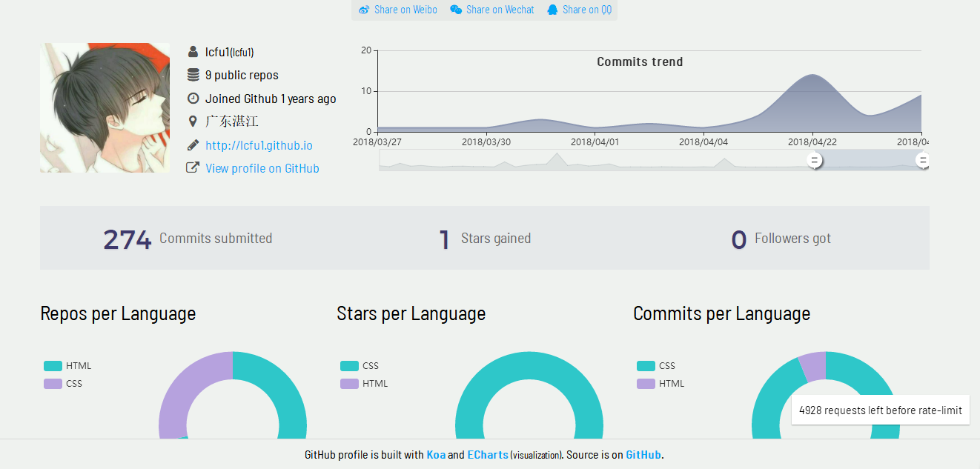Click the database icon beside public repos

pyautogui.click(x=193, y=75)
